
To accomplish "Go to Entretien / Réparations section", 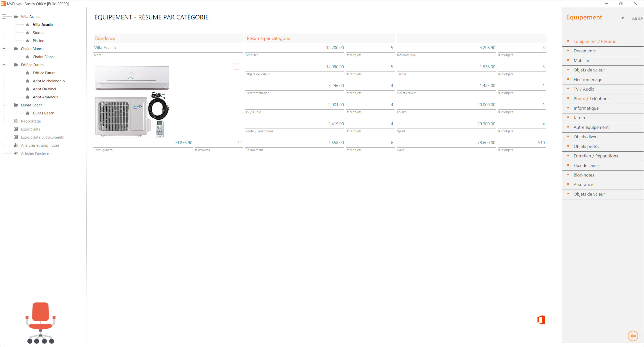I will pos(596,156).
